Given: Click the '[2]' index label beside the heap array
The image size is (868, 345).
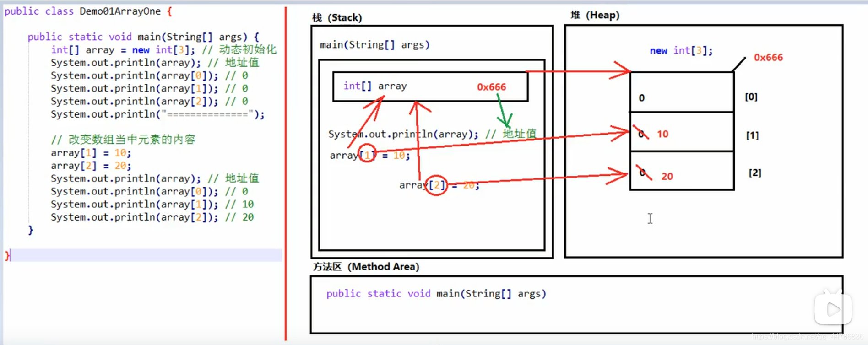Looking at the screenshot, I should pos(755,172).
